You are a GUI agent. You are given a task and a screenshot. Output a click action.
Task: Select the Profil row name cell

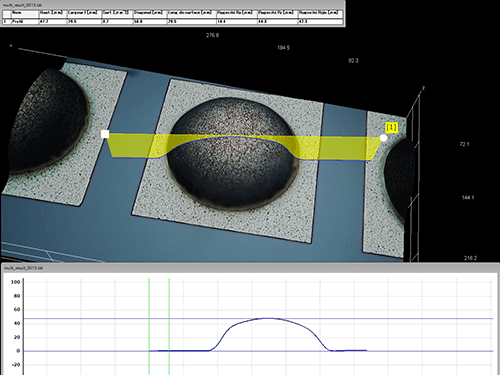point(25,21)
